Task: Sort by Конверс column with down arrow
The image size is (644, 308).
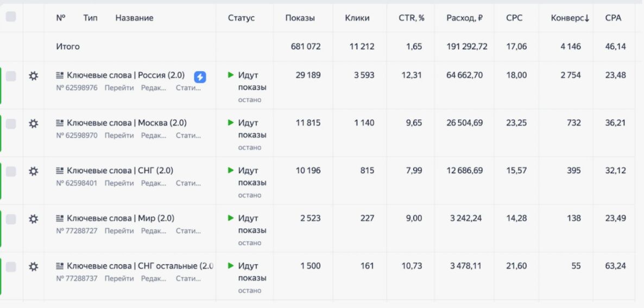Action: click(570, 18)
